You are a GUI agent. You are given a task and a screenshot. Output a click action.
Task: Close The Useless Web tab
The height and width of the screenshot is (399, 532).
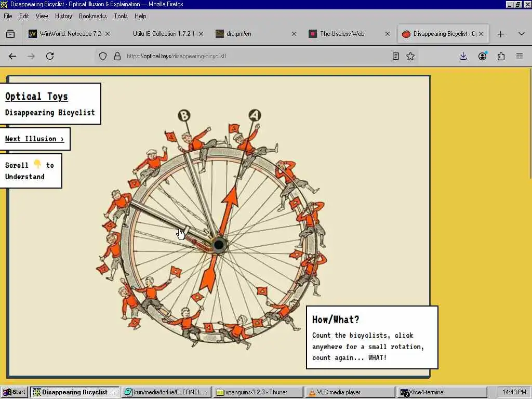pos(388,34)
